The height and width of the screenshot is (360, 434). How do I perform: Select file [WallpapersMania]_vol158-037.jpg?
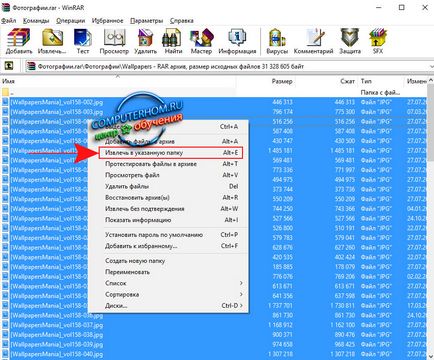57,325
